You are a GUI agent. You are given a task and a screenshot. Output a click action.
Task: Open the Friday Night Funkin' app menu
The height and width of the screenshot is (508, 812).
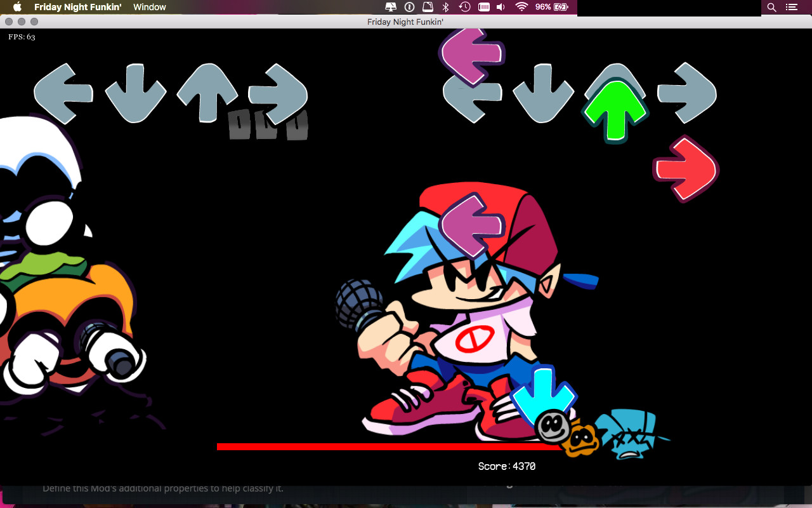(x=77, y=7)
